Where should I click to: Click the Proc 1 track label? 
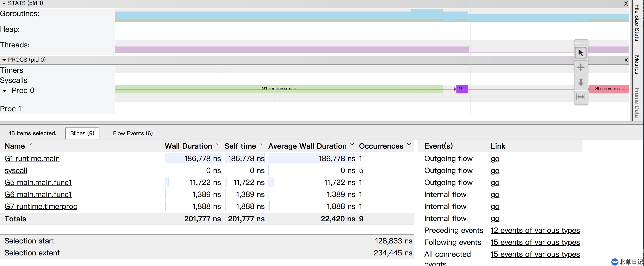[x=11, y=109]
